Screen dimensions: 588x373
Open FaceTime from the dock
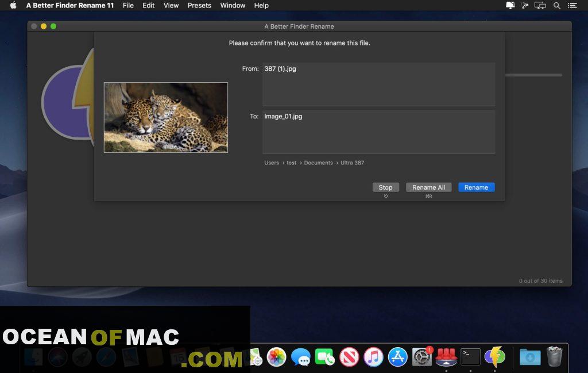pyautogui.click(x=325, y=357)
